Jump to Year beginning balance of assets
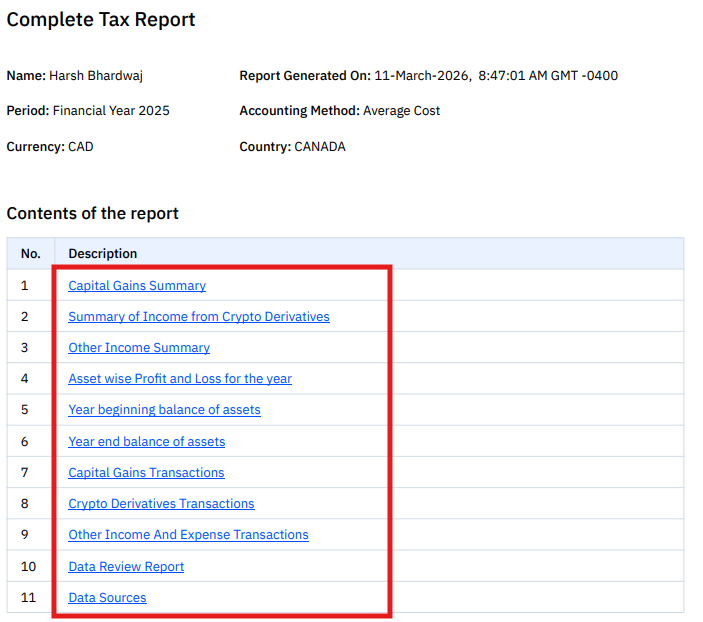The width and height of the screenshot is (703, 622). tap(164, 410)
